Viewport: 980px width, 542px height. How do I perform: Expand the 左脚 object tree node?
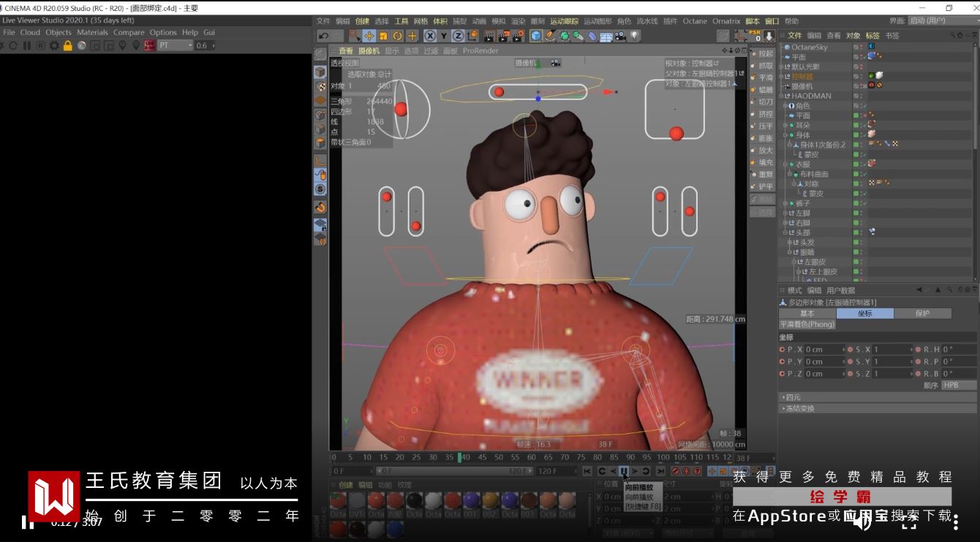click(786, 213)
